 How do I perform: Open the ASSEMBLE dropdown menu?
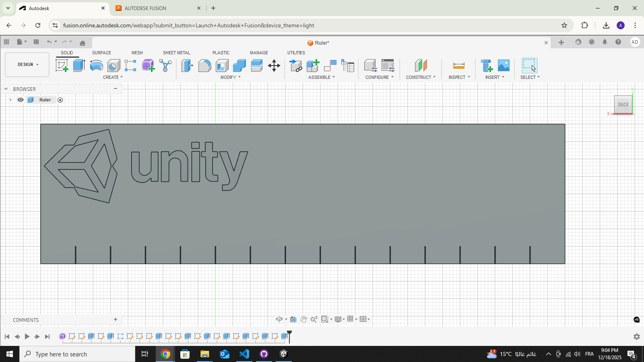322,77
